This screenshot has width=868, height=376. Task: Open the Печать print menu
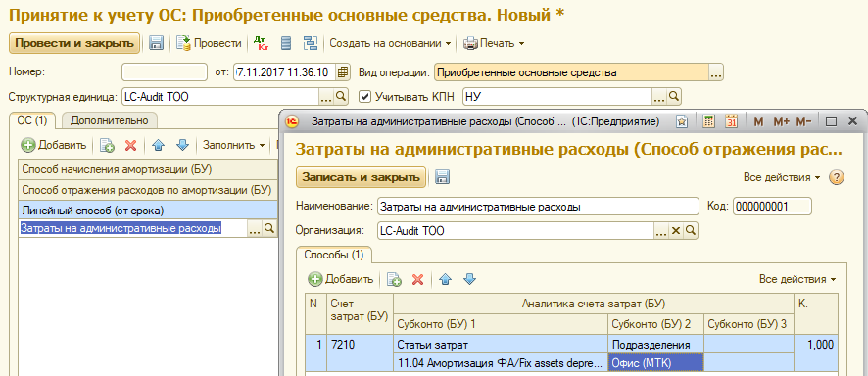pyautogui.click(x=494, y=43)
